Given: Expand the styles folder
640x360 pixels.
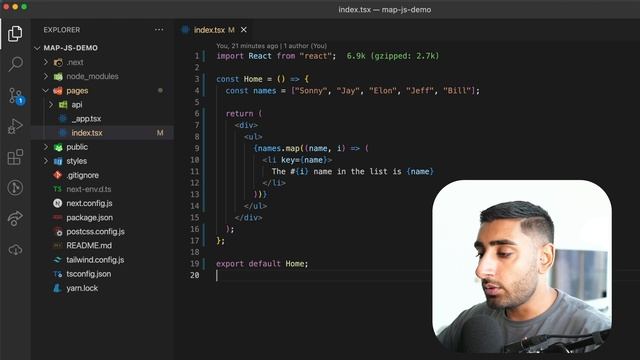Looking at the screenshot, I should coord(46,161).
